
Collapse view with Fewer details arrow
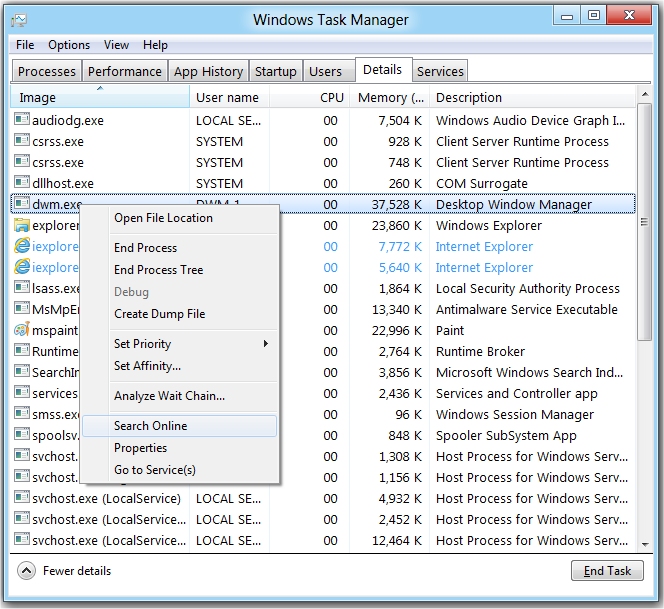pyautogui.click(x=26, y=571)
